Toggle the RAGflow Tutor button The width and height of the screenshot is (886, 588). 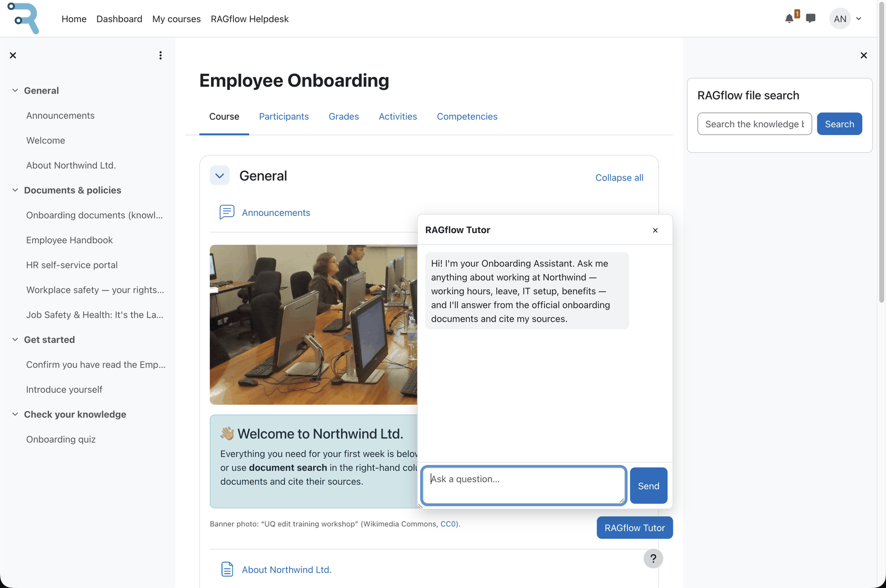tap(635, 528)
